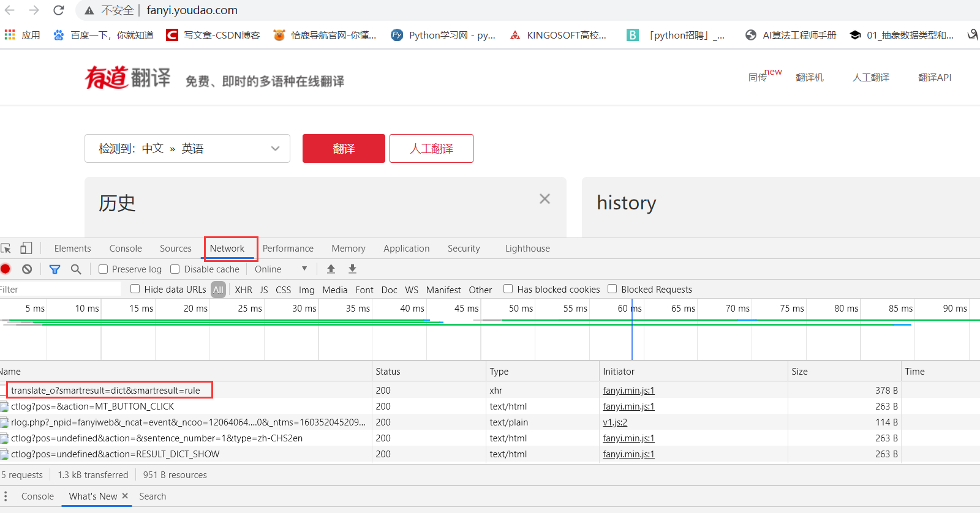Open the v1.js:2 initiator link
This screenshot has width=980, height=513.
coord(615,422)
